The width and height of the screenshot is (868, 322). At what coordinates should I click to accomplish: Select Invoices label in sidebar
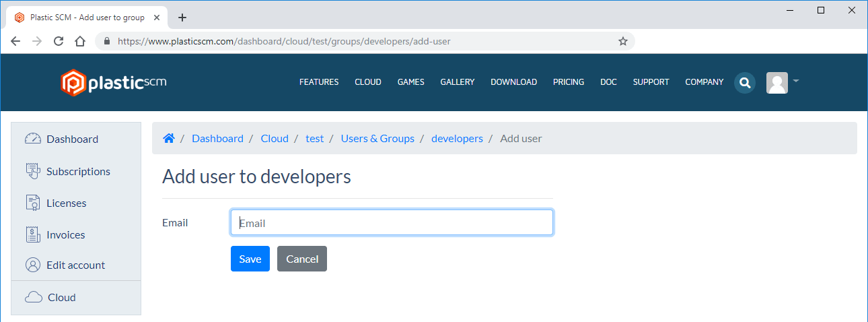tap(66, 234)
